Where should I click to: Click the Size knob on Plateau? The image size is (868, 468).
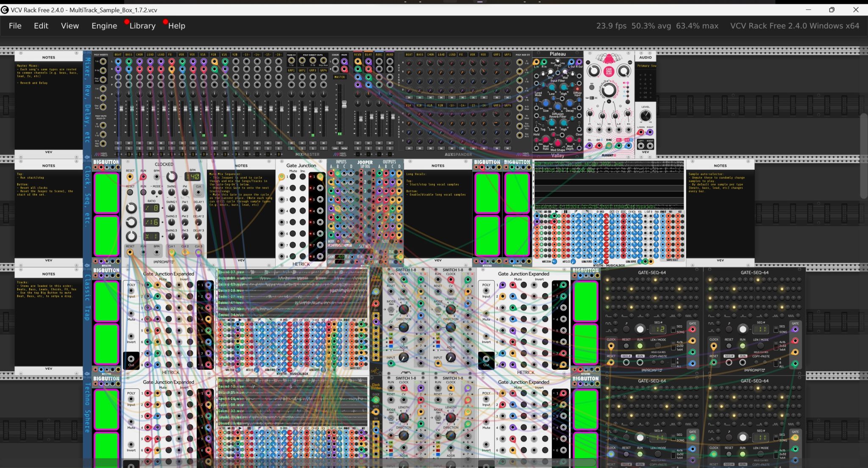pos(546,103)
